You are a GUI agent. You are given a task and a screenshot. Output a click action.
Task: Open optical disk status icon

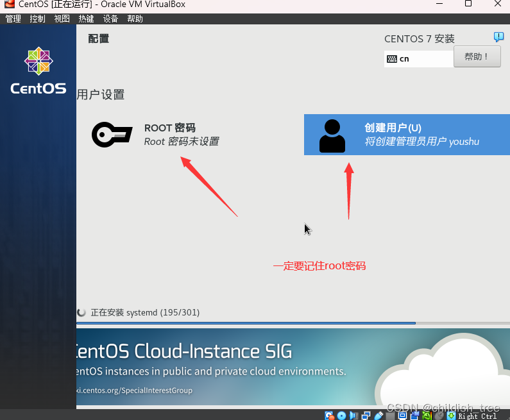(x=341, y=416)
